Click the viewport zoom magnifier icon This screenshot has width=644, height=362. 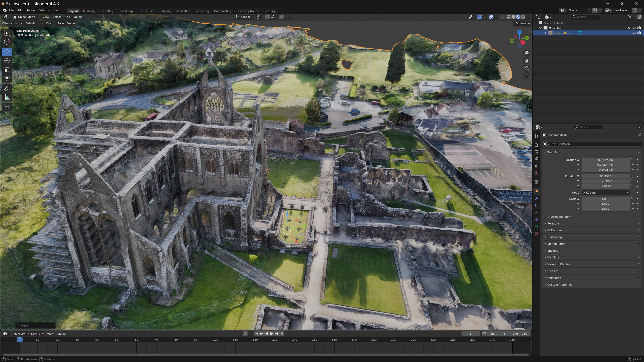click(x=526, y=53)
